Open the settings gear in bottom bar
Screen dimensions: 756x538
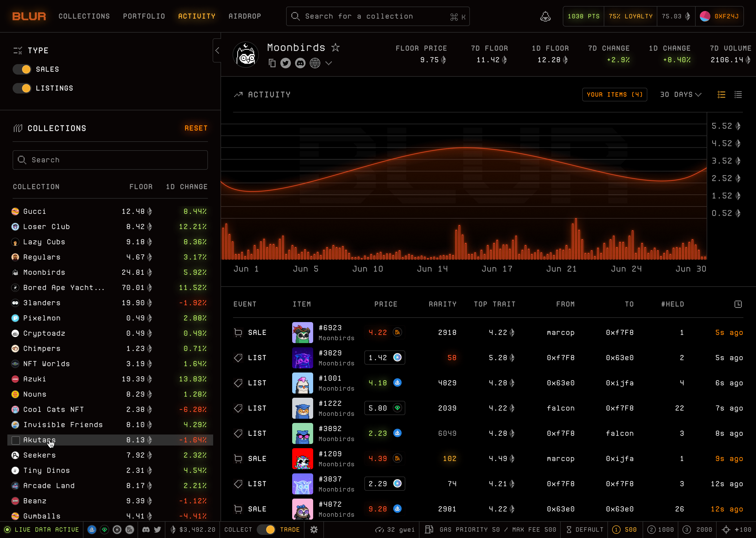click(x=314, y=529)
